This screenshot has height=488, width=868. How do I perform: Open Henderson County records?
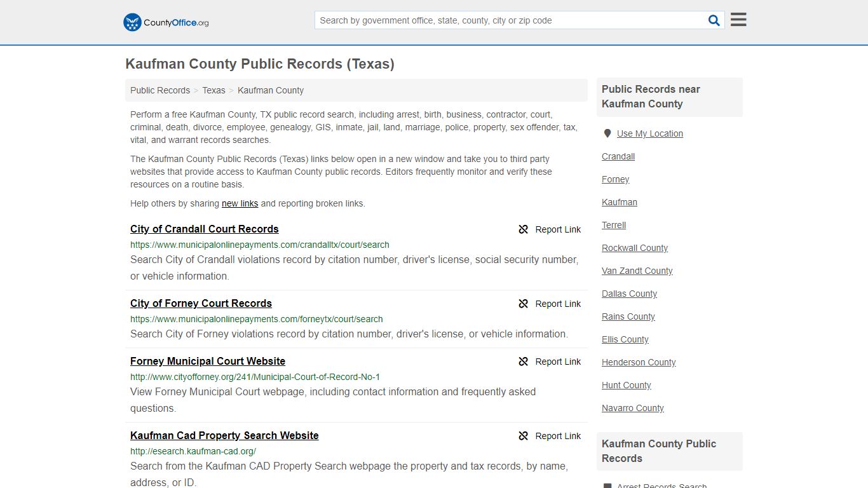point(639,362)
